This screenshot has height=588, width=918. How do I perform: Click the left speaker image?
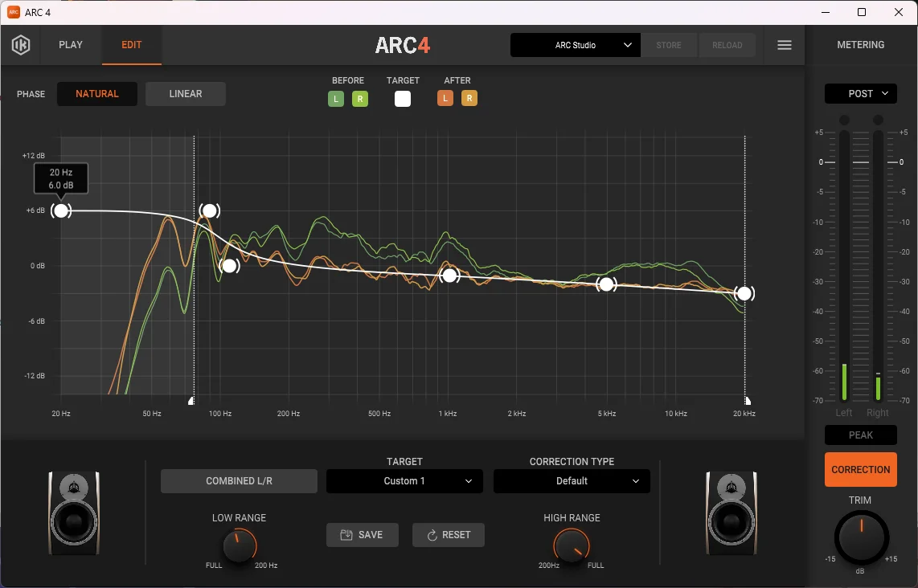74,512
